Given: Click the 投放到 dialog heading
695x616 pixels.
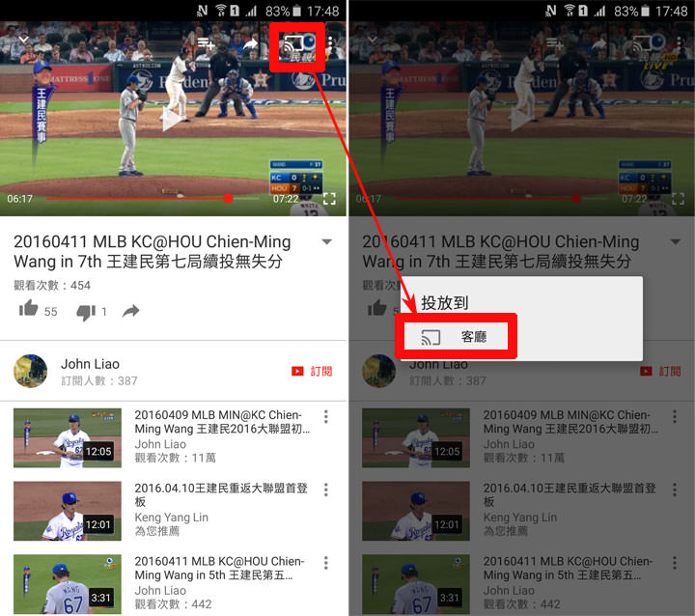Looking at the screenshot, I should 445,303.
